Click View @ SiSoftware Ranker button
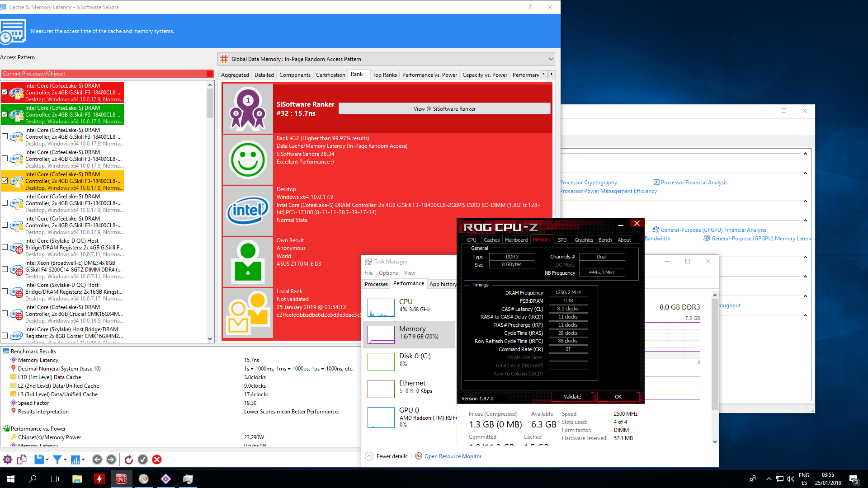868x488 pixels. (x=444, y=109)
